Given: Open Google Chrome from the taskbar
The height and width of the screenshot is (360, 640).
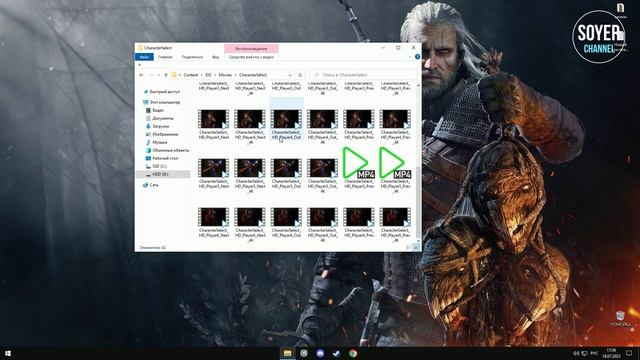Looking at the screenshot, I should pyautogui.click(x=353, y=353).
